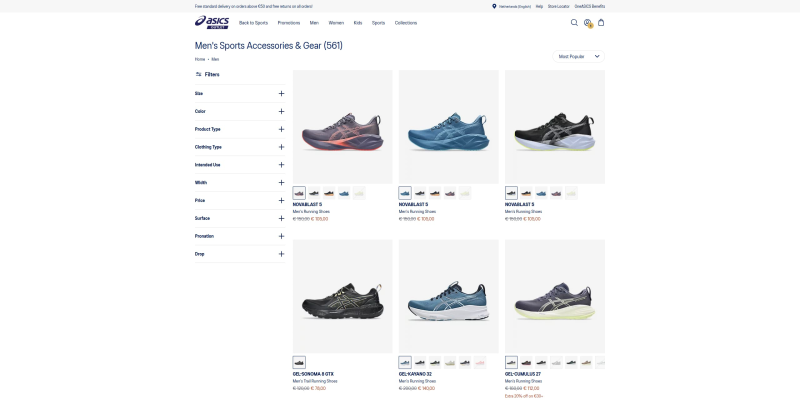800x400 pixels.
Task: Open the black GEL-SONOMA 8 GTX shoe image
Action: (x=343, y=296)
